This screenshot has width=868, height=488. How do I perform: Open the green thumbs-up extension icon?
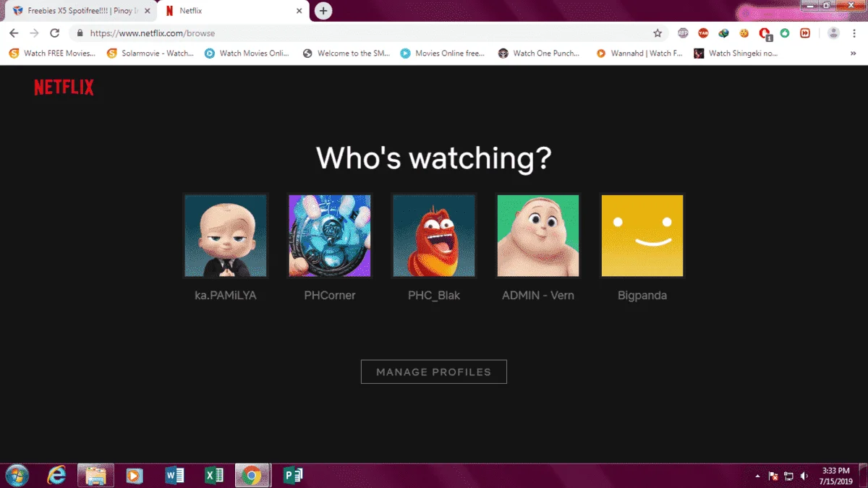(785, 33)
